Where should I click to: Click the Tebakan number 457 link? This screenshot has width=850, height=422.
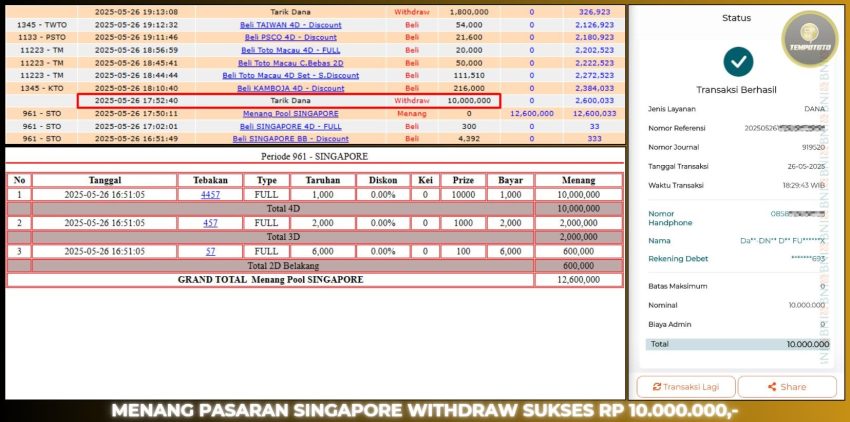tap(210, 223)
